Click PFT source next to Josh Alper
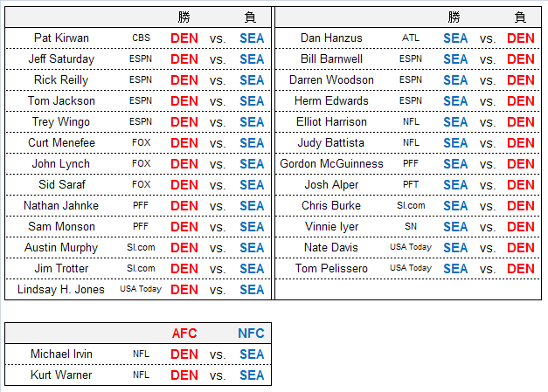 [410, 184]
